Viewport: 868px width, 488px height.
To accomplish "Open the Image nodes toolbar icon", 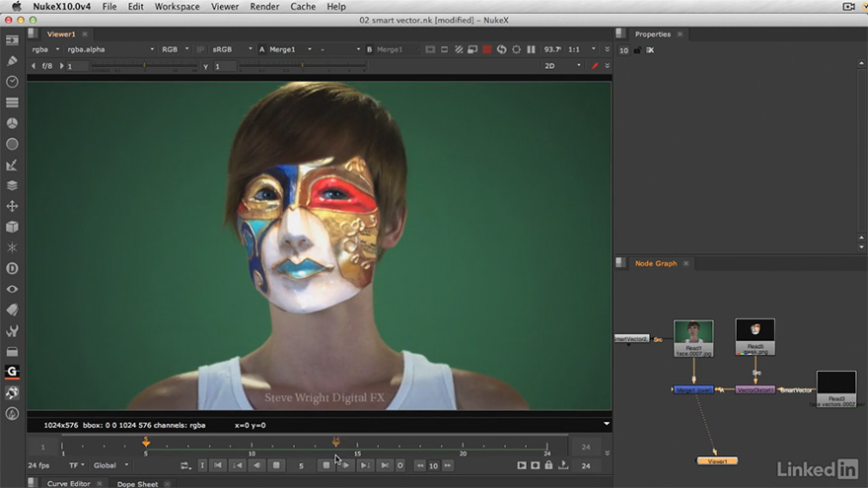I will (x=12, y=40).
